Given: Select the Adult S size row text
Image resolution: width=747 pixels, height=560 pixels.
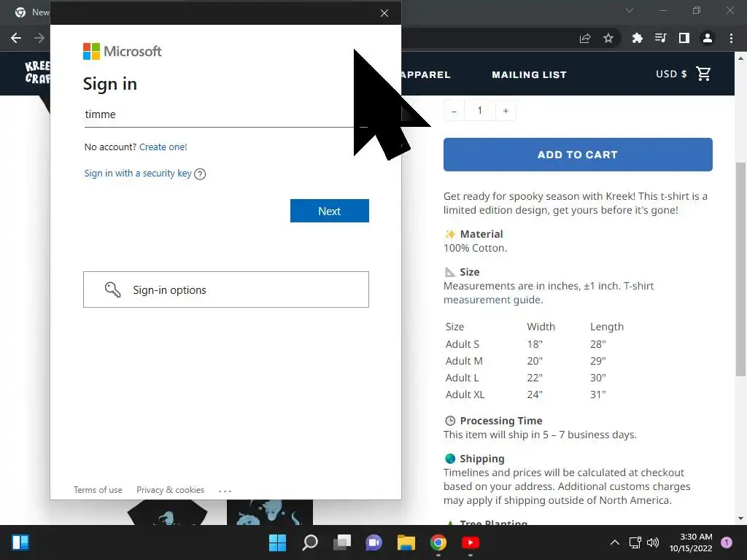Looking at the screenshot, I should (x=462, y=344).
